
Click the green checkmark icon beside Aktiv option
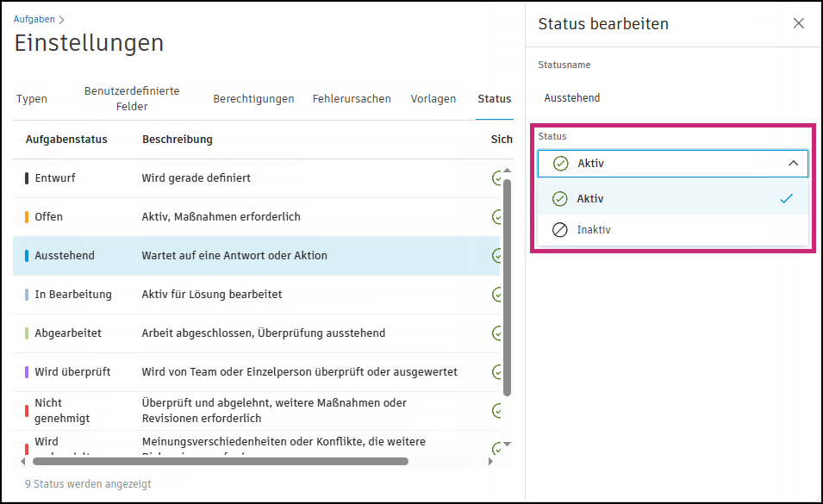point(560,199)
